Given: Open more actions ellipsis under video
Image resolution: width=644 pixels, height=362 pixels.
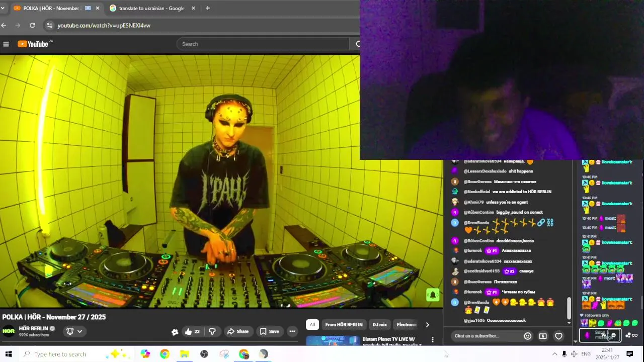Looking at the screenshot, I should [292, 331].
